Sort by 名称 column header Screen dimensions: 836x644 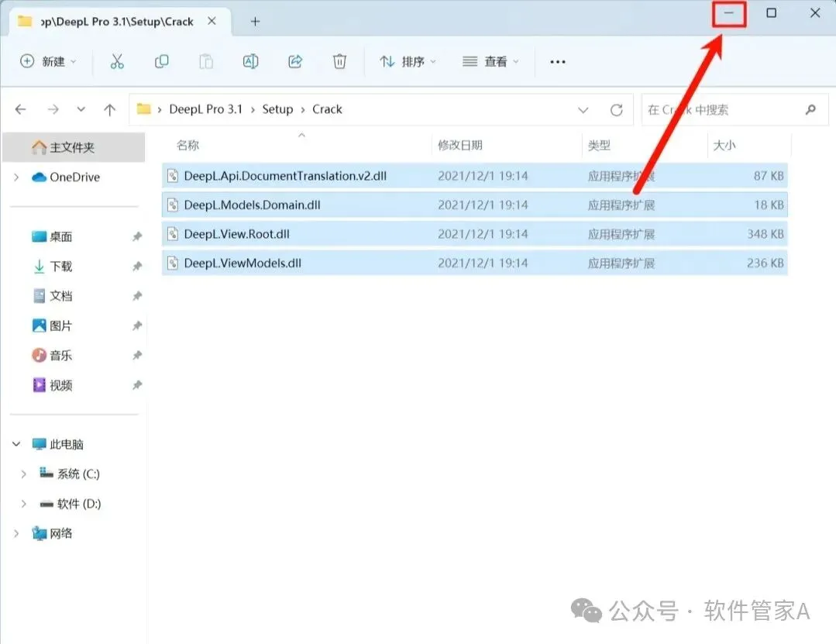[187, 145]
